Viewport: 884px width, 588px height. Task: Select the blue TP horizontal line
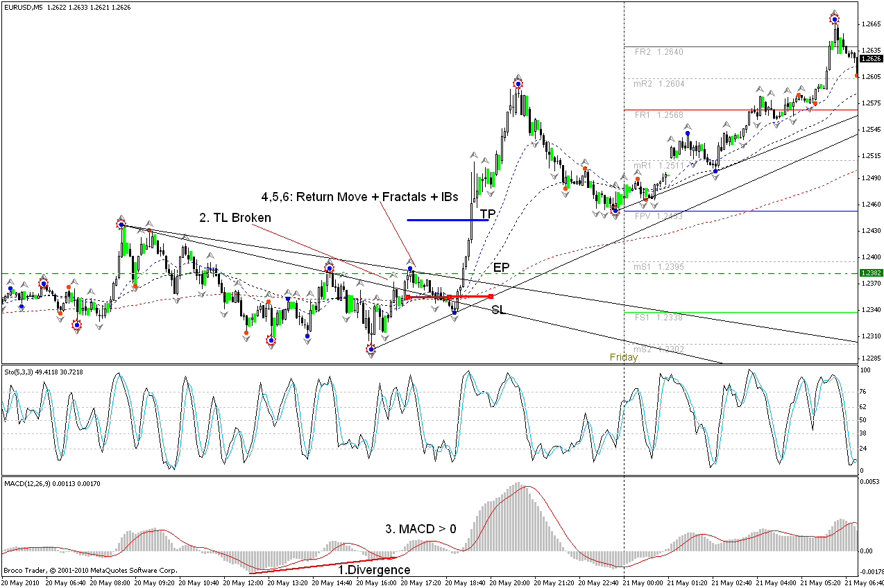(x=448, y=220)
